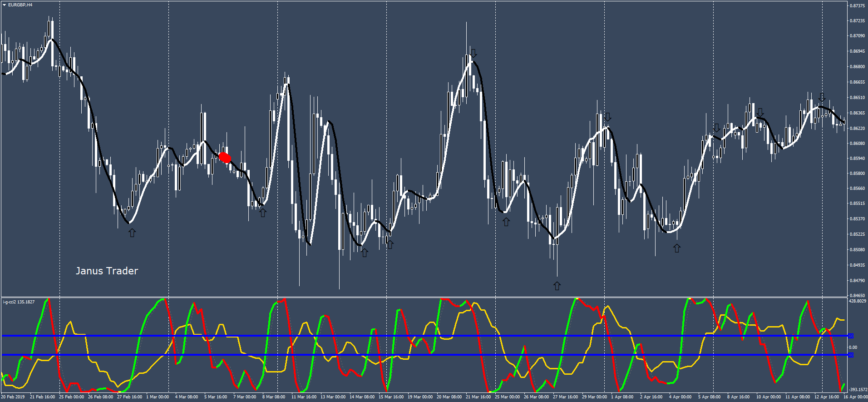Select the lowest up arrow near 27 Mar 16:00

[557, 286]
